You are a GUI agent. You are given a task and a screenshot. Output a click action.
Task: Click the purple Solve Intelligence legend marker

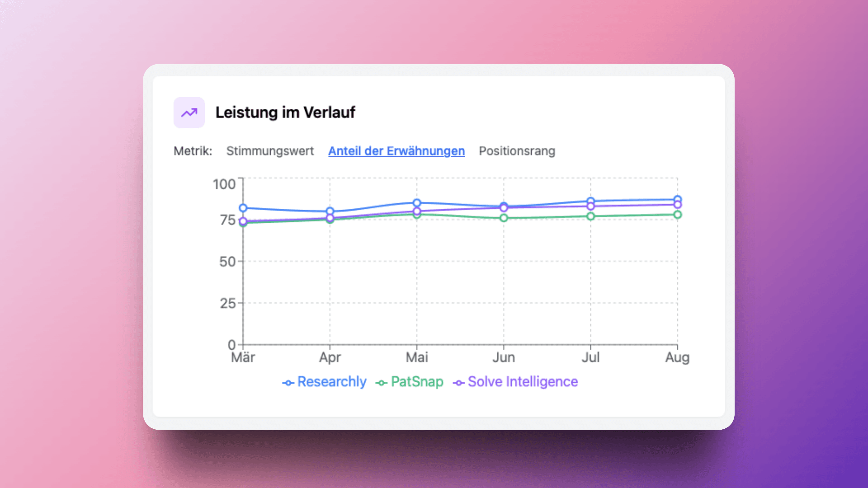[459, 383]
